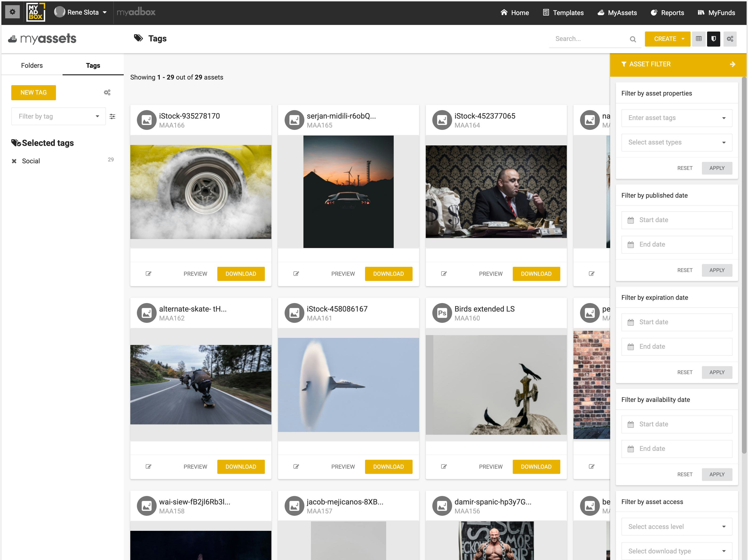The height and width of the screenshot is (560, 748).
Task: Click image type icon of wai-siew-fB2jl6Rb3l
Action: tap(147, 506)
